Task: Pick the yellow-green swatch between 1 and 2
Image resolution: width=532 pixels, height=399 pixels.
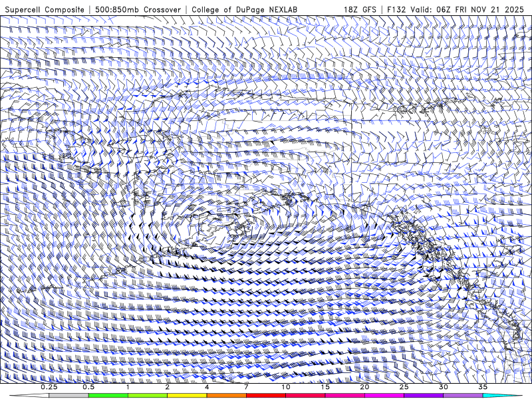Action: (148, 396)
